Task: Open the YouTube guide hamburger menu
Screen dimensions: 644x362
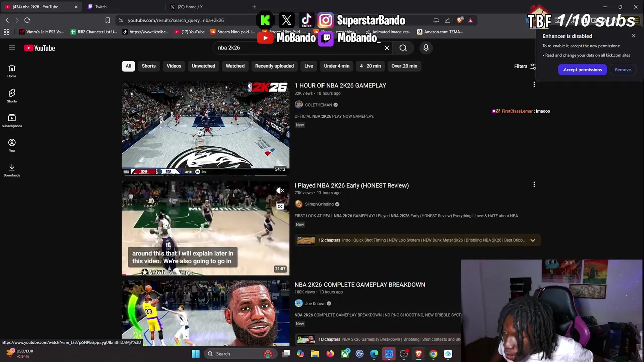Action: tap(12, 48)
